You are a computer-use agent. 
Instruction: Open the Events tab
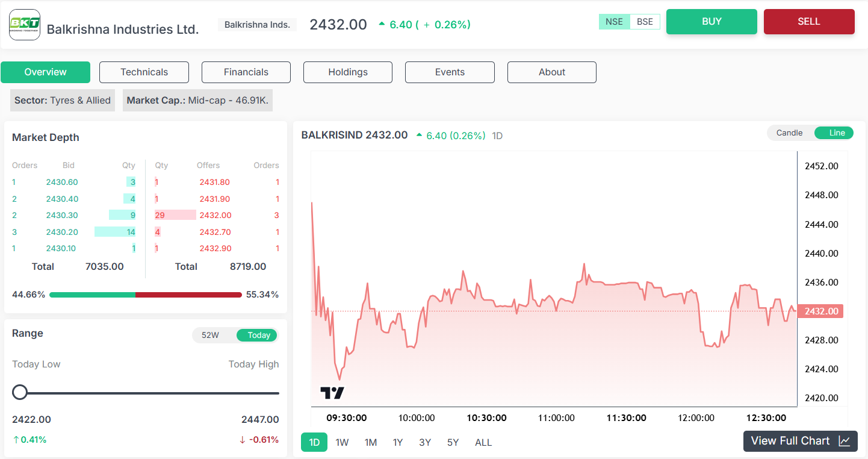[450, 72]
